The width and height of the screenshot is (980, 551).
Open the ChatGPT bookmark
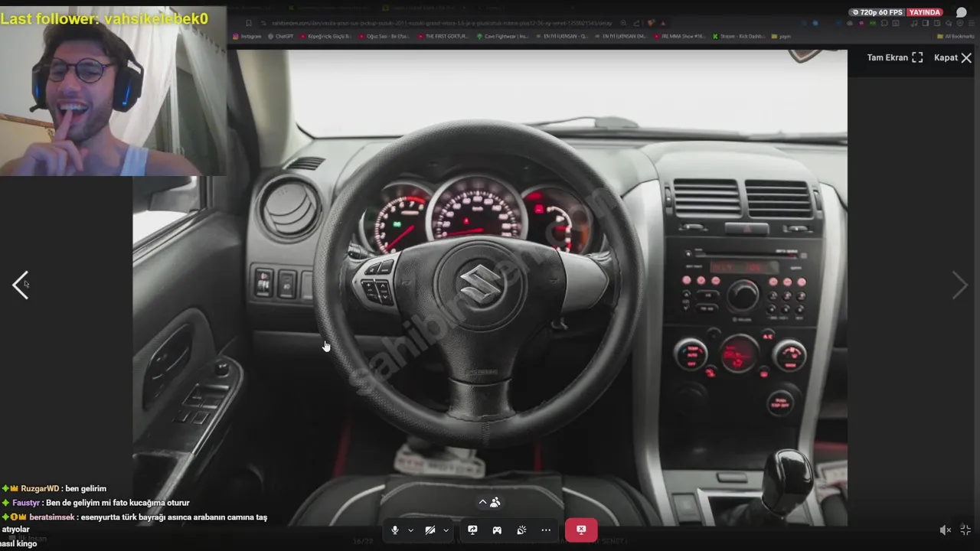pos(280,36)
